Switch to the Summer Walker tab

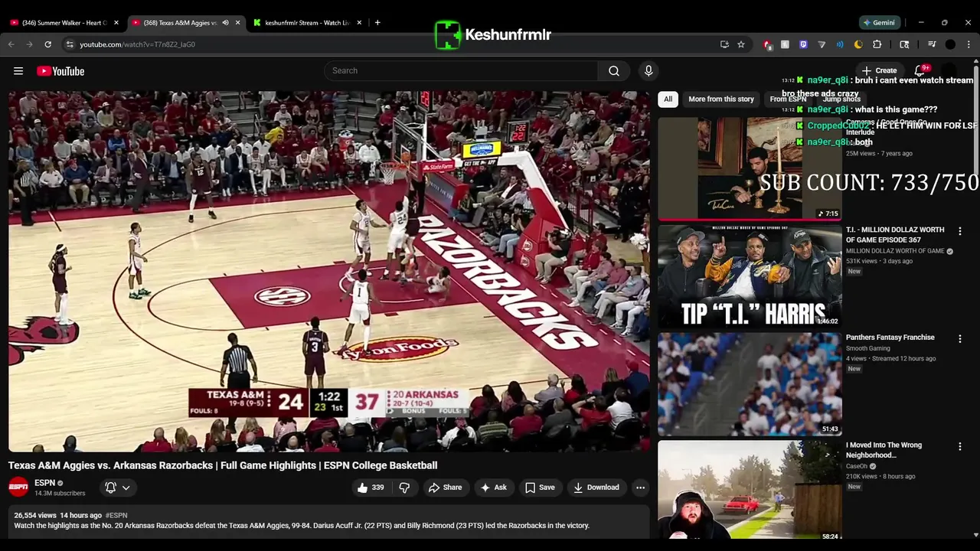tap(65, 22)
